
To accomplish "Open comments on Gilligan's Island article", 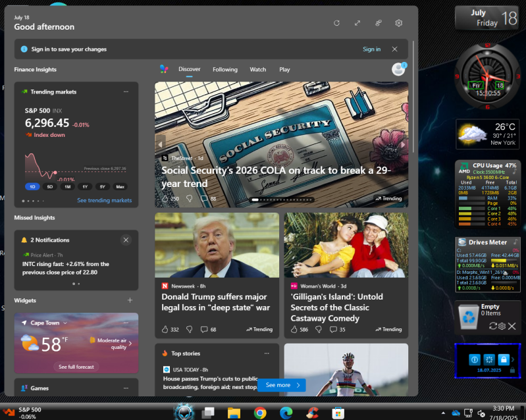I will pos(333,329).
